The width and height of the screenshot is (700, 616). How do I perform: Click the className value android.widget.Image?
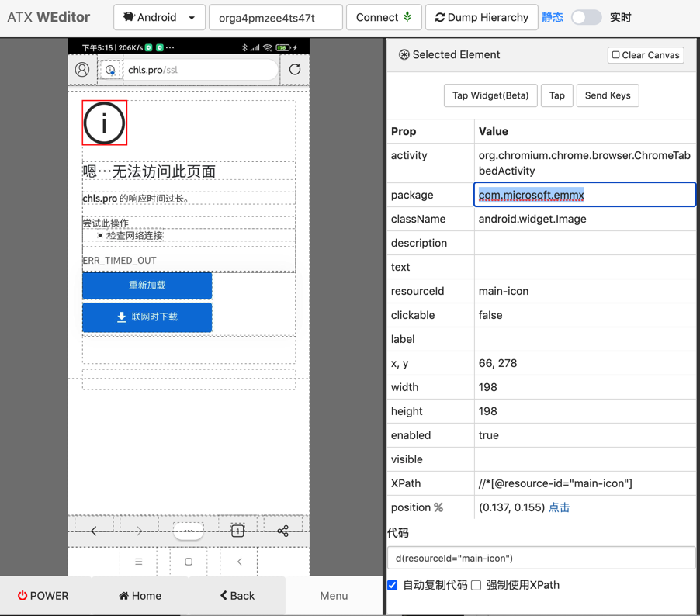[532, 219]
